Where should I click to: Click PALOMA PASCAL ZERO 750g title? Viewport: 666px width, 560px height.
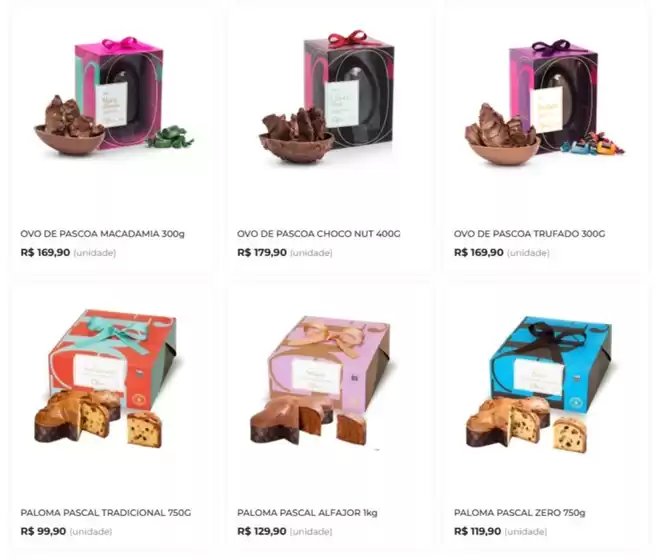pos(519,512)
